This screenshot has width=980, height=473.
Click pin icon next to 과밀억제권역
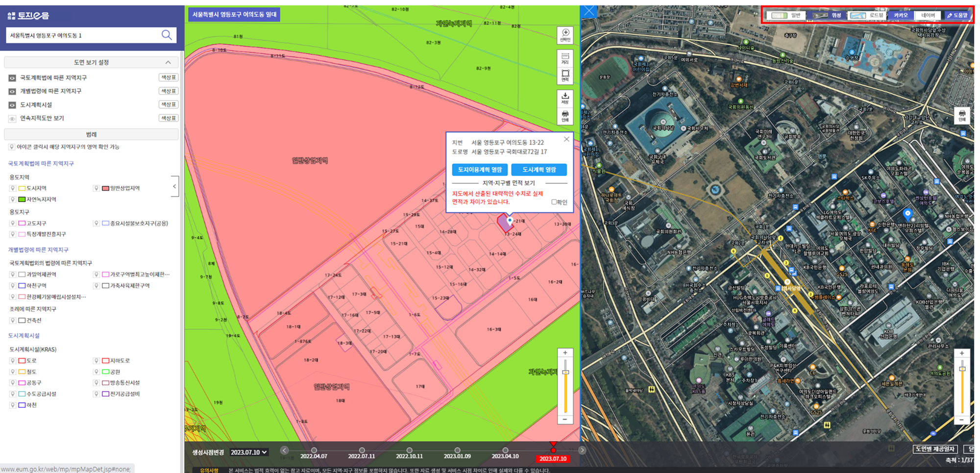point(12,274)
